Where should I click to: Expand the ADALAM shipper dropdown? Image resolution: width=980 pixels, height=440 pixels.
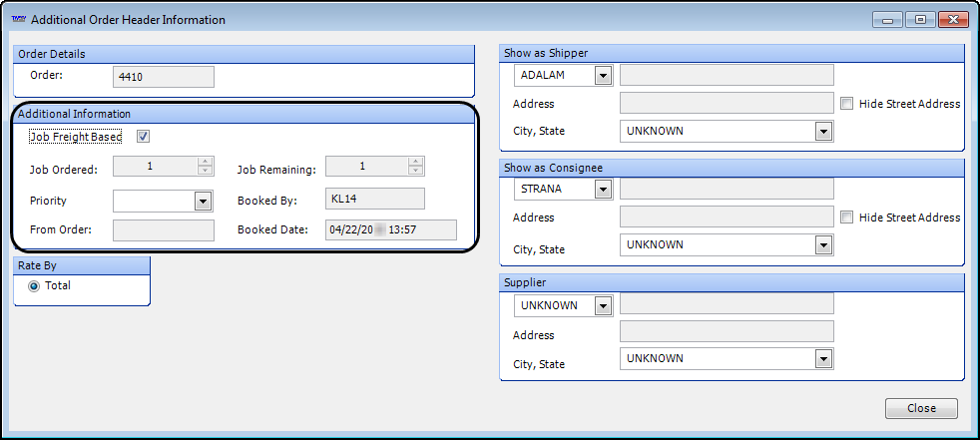(x=603, y=76)
